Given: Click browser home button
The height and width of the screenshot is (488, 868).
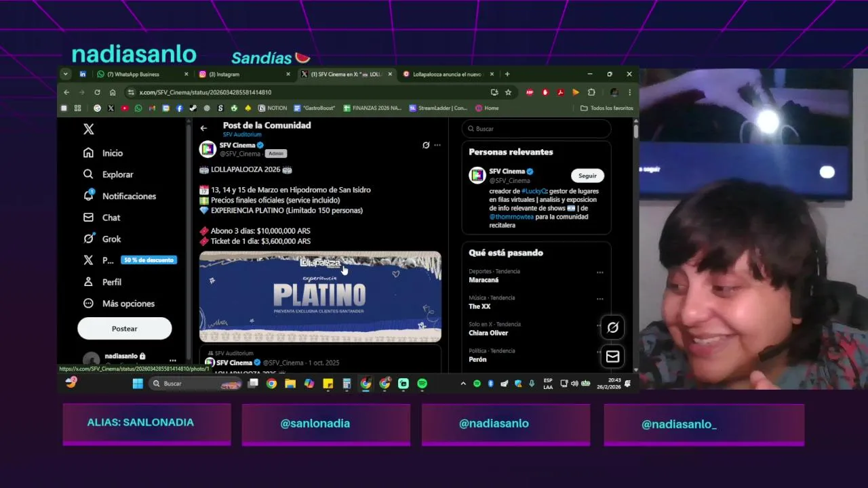Looking at the screenshot, I should (x=113, y=92).
